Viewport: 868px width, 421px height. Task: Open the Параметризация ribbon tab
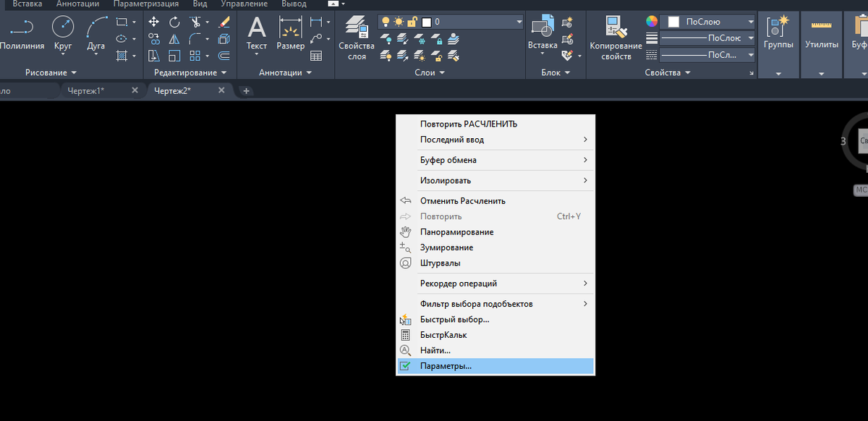click(x=145, y=4)
